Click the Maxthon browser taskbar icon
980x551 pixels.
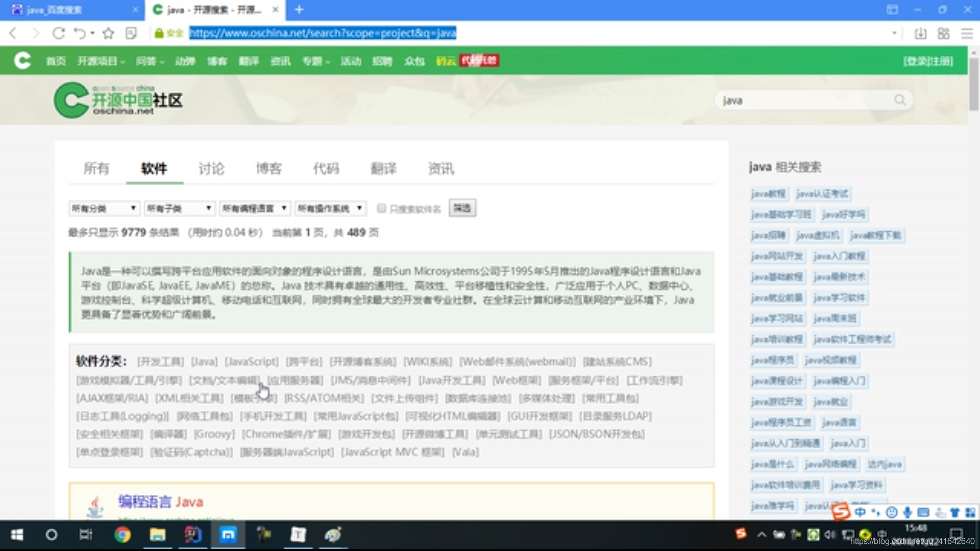pos(228,535)
